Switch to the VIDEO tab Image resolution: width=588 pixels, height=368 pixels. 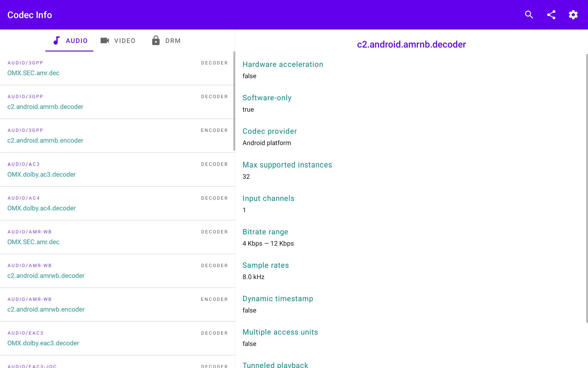[118, 40]
